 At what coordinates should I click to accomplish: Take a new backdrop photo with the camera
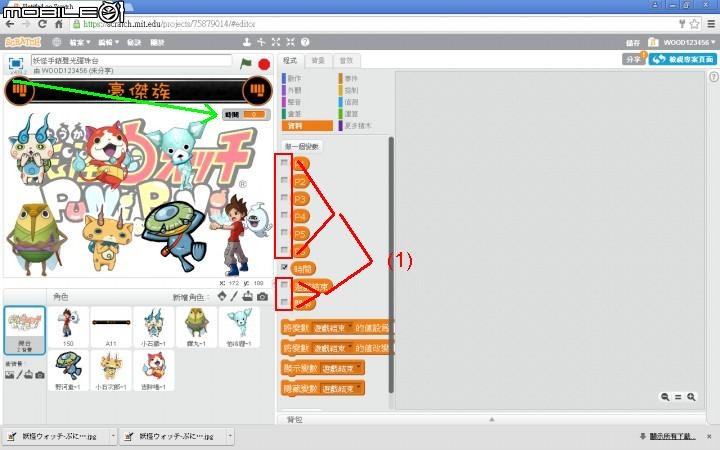[x=40, y=375]
